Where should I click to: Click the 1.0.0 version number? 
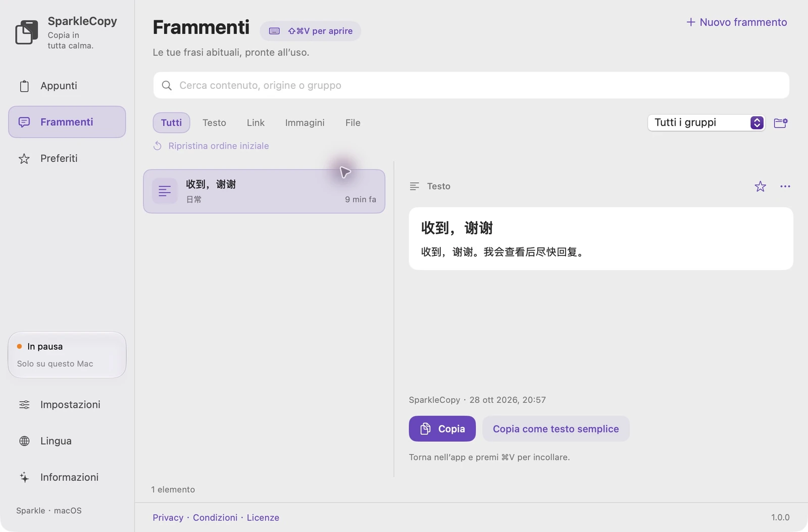780,517
